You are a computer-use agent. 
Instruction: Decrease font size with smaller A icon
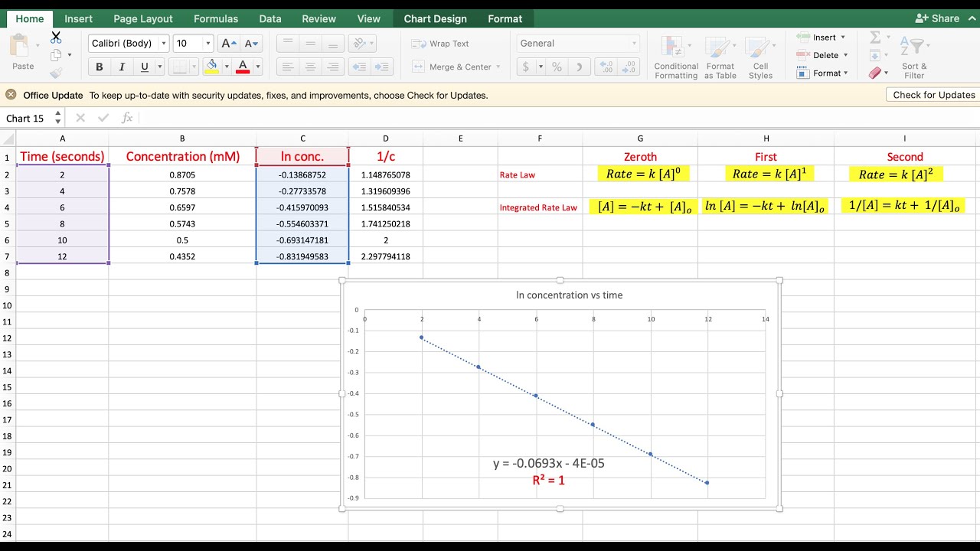[251, 44]
